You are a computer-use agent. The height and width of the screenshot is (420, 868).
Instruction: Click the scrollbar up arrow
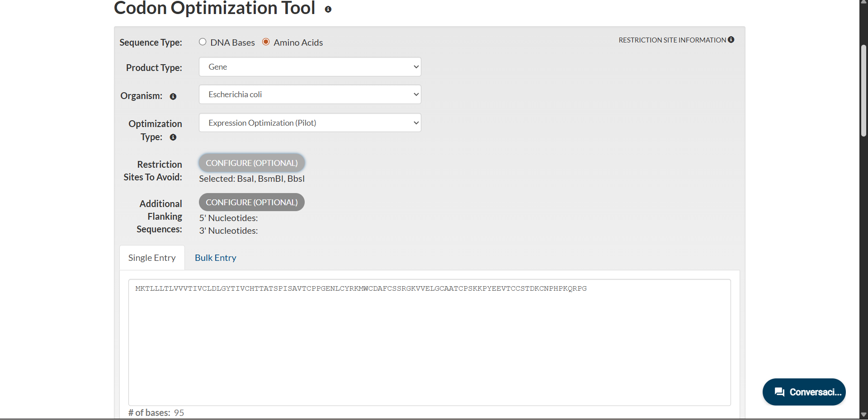tap(863, 2)
